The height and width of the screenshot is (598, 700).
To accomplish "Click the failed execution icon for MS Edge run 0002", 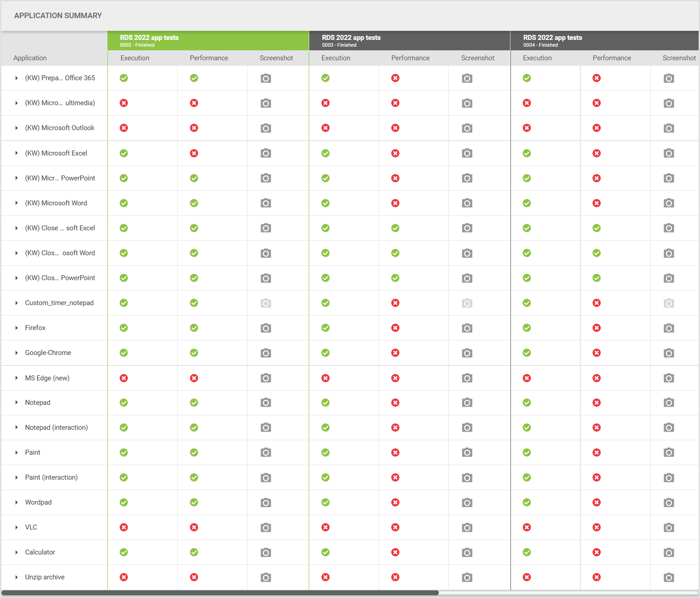I will (124, 378).
